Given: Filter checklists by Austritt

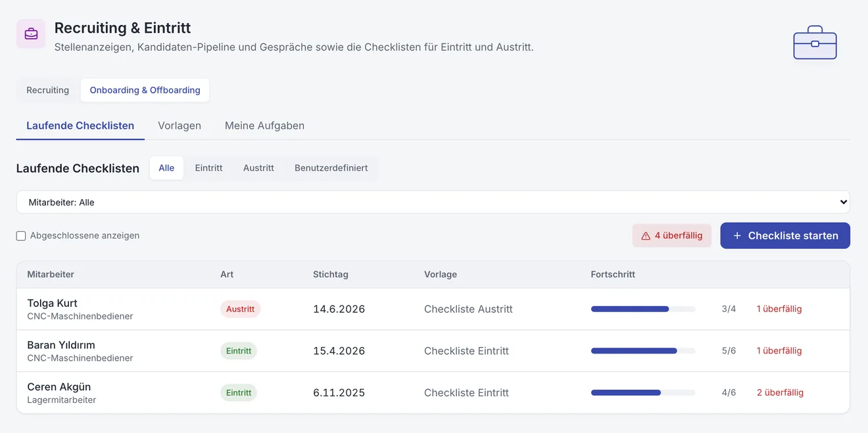Looking at the screenshot, I should click(258, 168).
